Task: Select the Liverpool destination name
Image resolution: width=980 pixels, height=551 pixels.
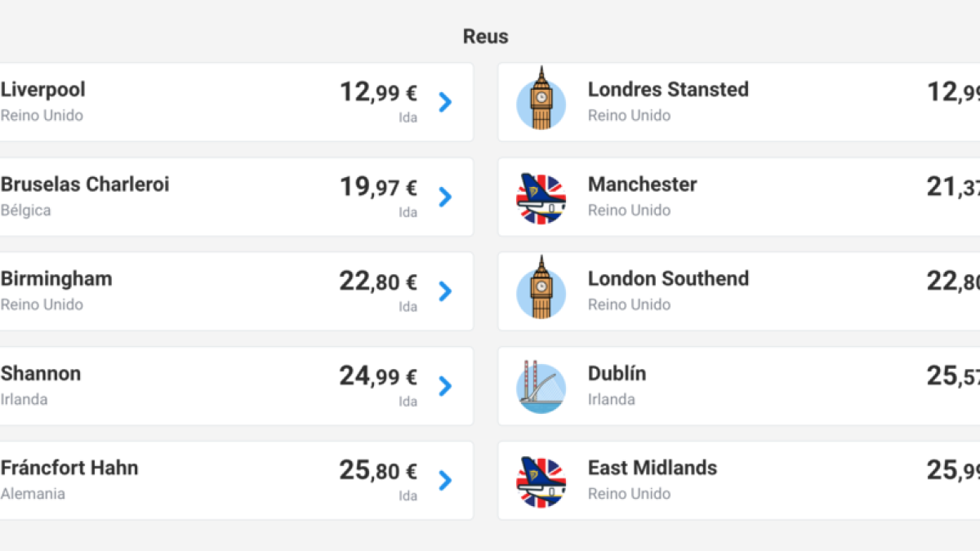Action: [x=42, y=90]
